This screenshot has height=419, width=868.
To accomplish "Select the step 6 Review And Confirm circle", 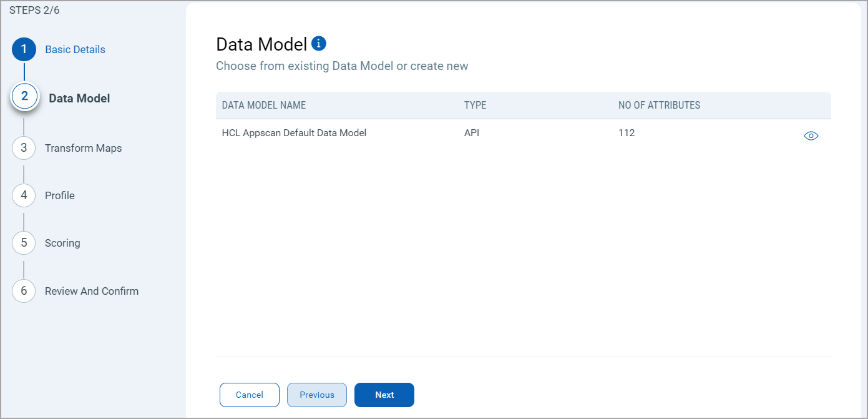I will coord(24,291).
